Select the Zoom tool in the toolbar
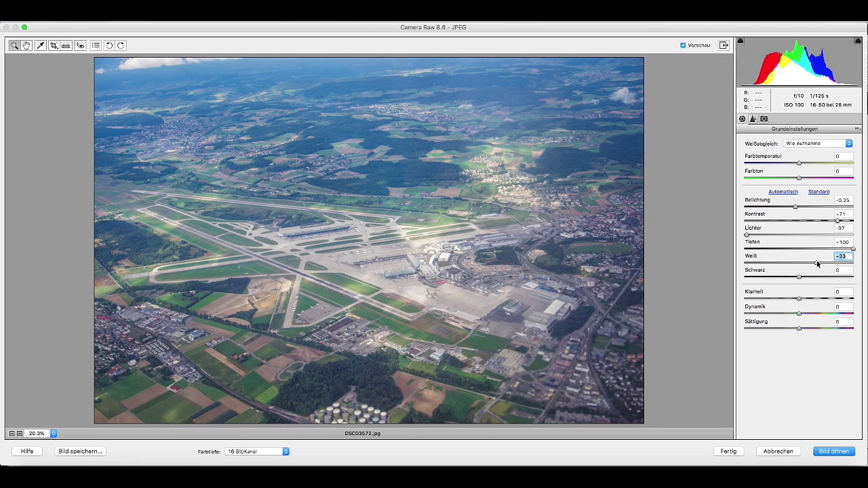The width and height of the screenshot is (868, 488). (14, 45)
